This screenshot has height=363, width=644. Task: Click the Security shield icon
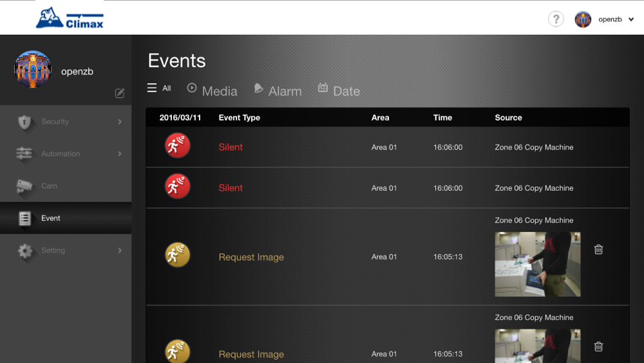(x=24, y=122)
